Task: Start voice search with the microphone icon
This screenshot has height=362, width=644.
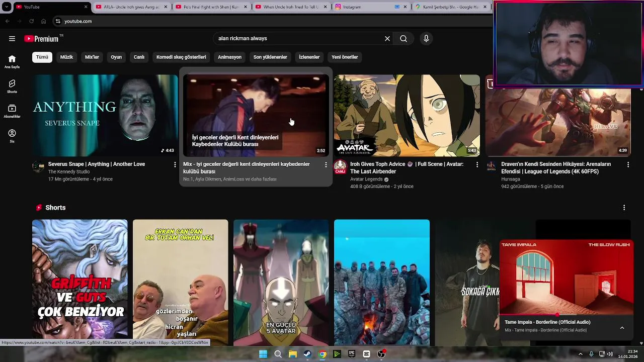Action: 426,39
